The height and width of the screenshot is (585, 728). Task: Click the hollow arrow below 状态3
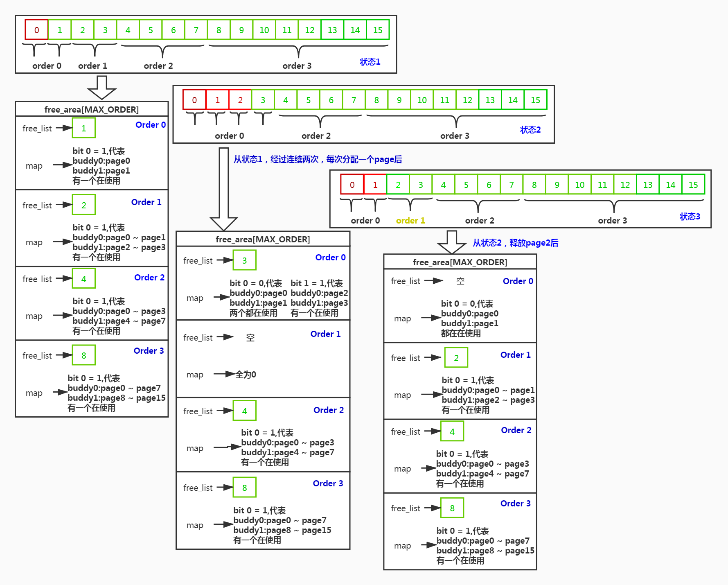[x=452, y=241]
